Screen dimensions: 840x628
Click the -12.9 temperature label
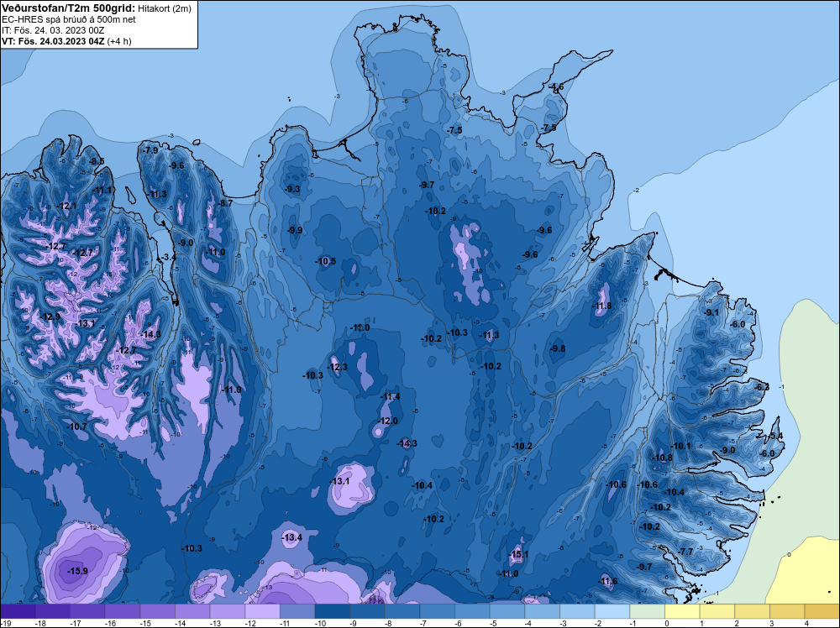[x=50, y=317]
